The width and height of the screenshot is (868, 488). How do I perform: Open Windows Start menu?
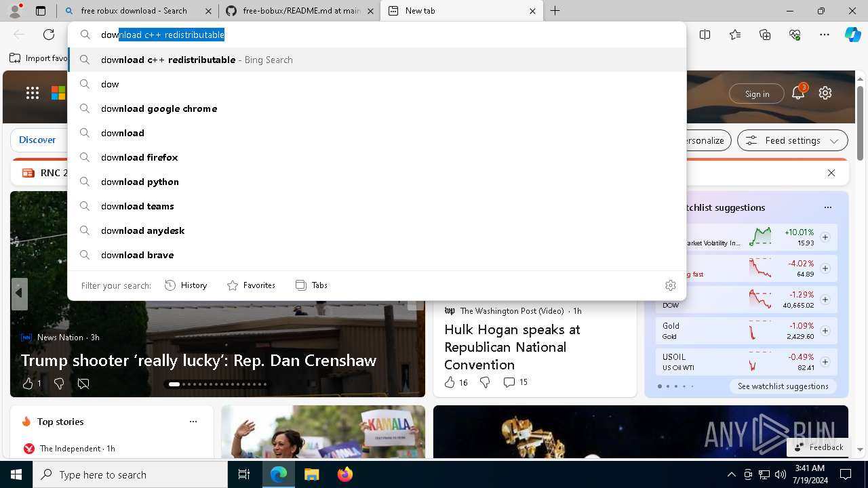click(16, 474)
